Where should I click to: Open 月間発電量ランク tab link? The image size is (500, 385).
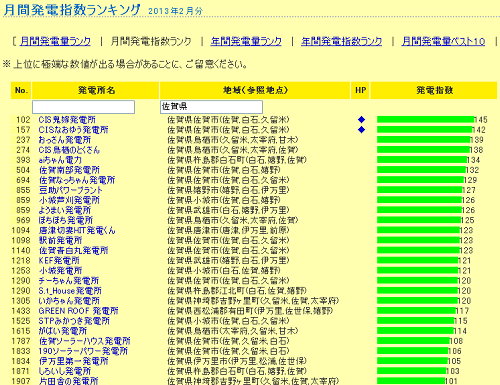click(55, 41)
